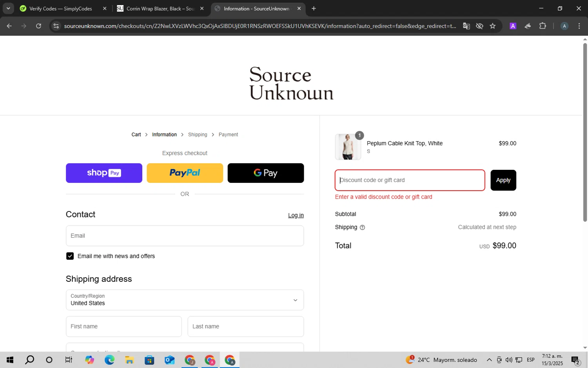Go back with the browser back arrow
588x368 pixels.
pyautogui.click(x=9, y=26)
